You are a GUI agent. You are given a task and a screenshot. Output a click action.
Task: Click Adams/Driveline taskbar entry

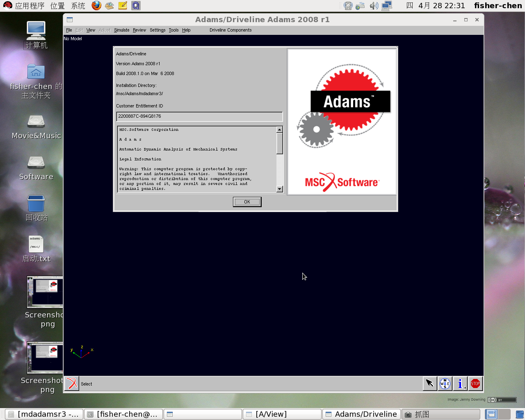tap(361, 414)
